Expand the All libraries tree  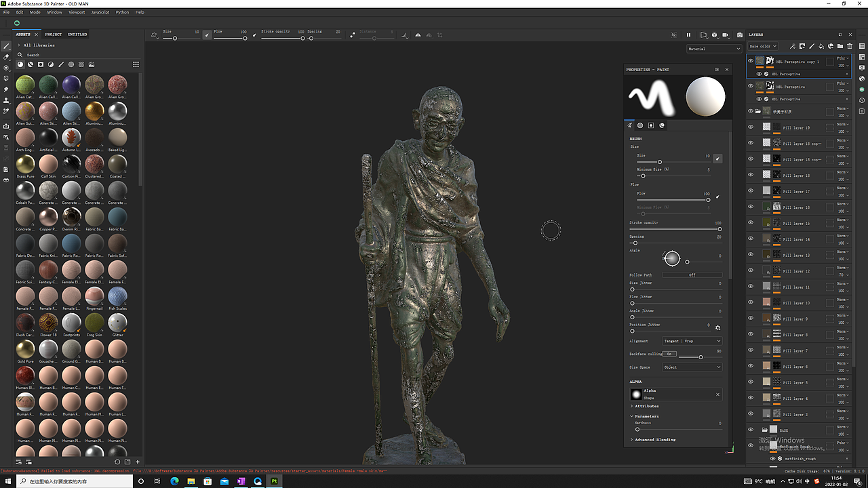tap(19, 45)
